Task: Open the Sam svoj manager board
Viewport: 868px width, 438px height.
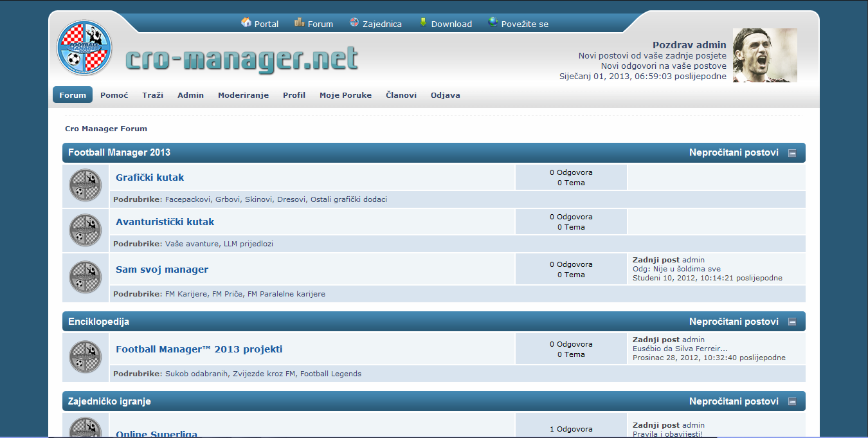Action: tap(162, 269)
